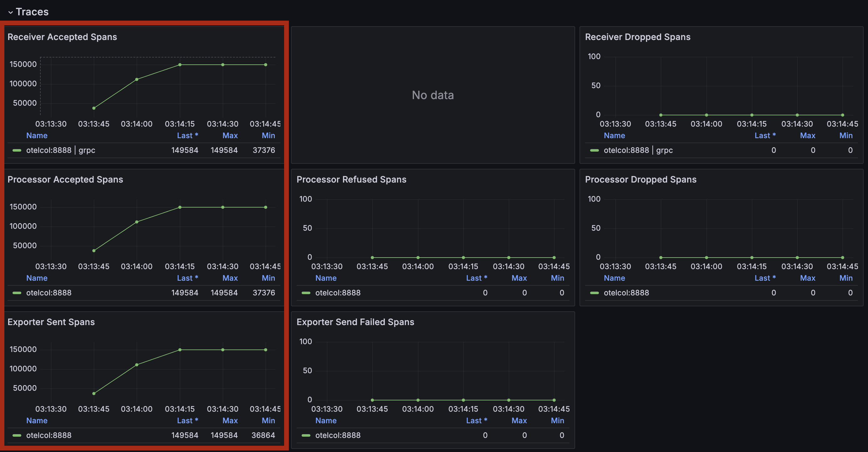The width and height of the screenshot is (868, 452).
Task: Sort Receiver Accepted Spans legend by Last *
Action: tap(188, 136)
